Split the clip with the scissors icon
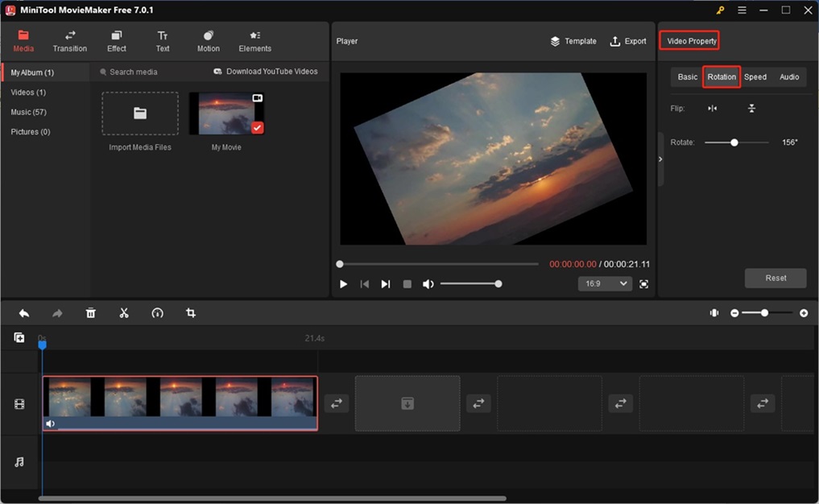819x504 pixels. pos(124,312)
